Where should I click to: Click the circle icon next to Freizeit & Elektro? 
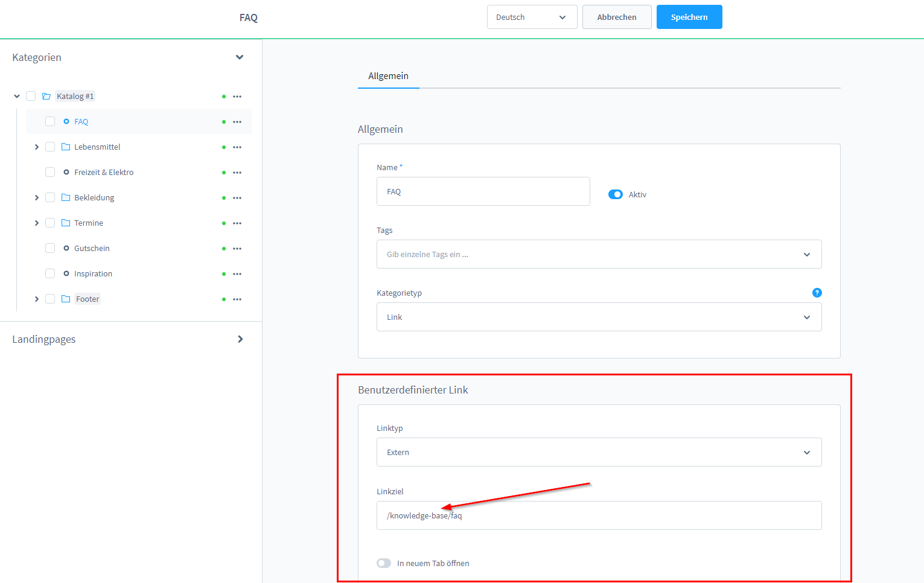66,172
